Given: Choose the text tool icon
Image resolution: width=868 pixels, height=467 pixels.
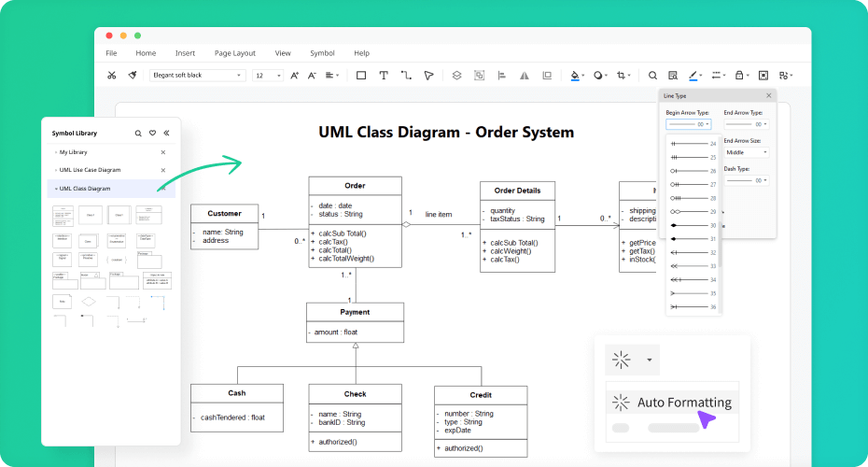Looking at the screenshot, I should tap(383, 76).
